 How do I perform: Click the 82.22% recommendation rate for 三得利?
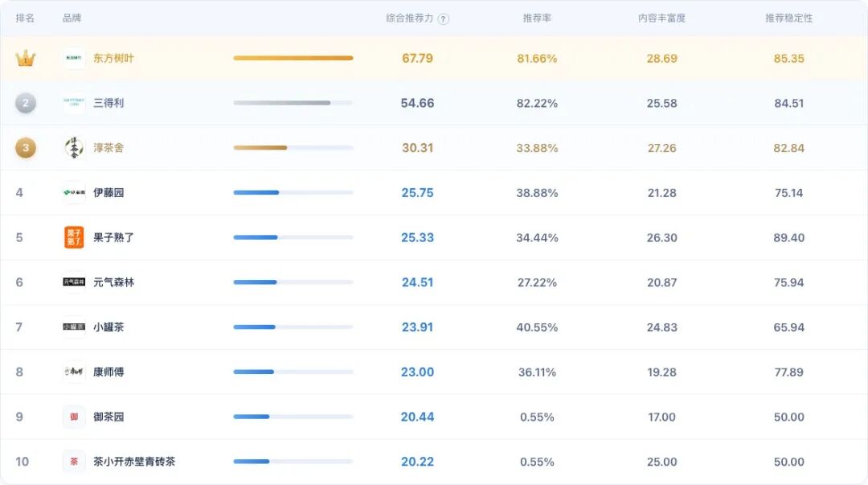click(x=537, y=103)
